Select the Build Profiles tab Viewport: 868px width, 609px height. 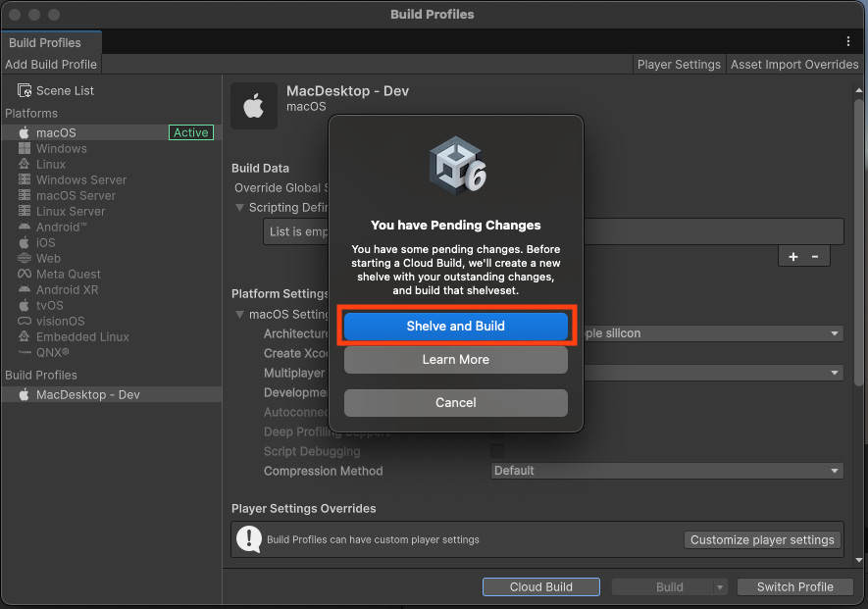[51, 42]
